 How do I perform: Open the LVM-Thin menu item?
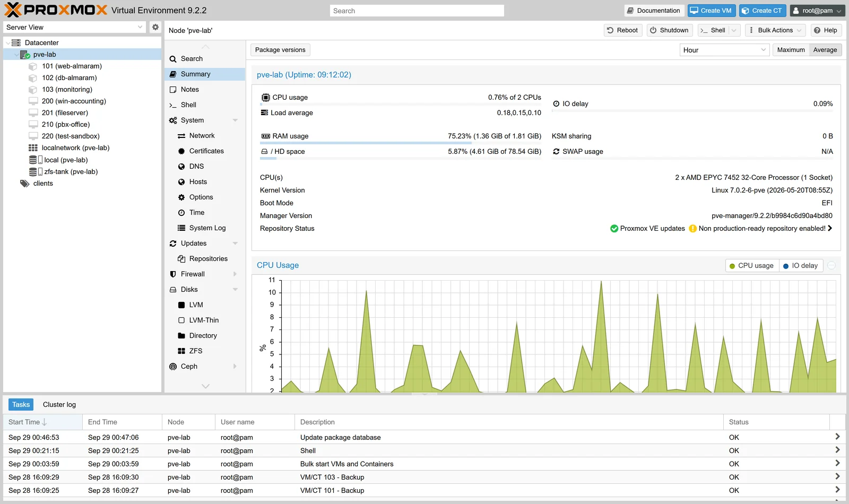[205, 320]
